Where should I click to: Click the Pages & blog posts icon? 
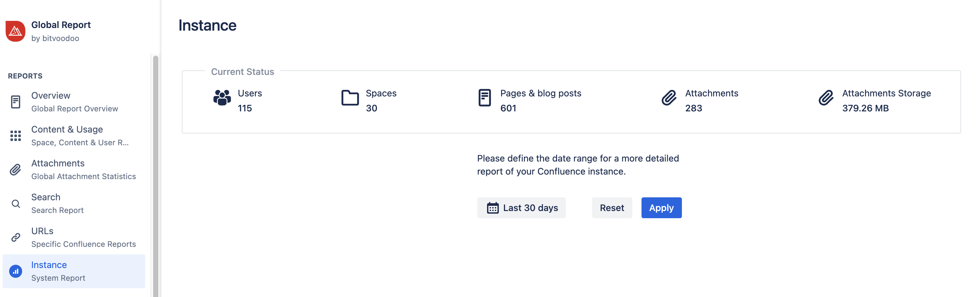pos(484,98)
